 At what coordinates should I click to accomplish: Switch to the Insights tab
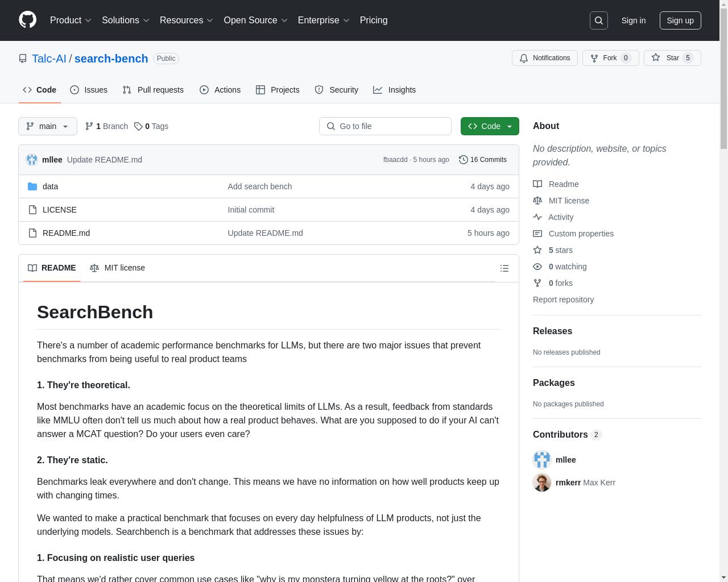click(395, 90)
